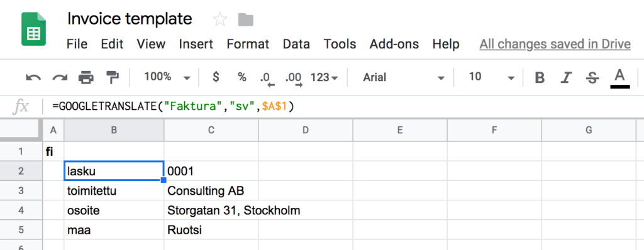Click the redo arrow icon

pos(60,77)
